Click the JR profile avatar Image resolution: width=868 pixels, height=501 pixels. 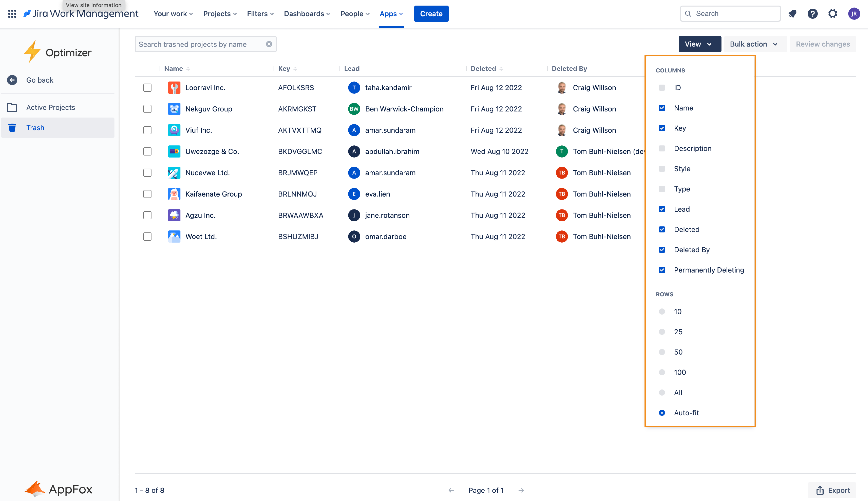click(854, 14)
